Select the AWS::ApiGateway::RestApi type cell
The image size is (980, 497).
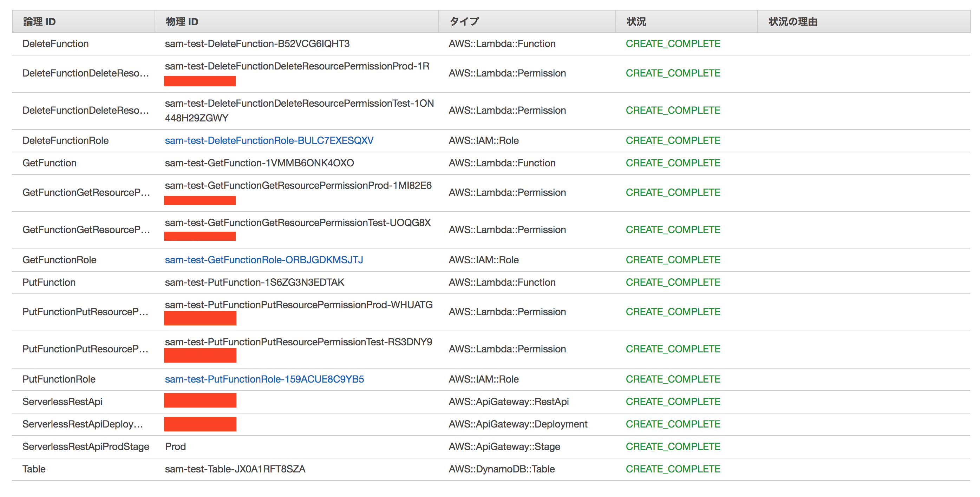point(509,402)
